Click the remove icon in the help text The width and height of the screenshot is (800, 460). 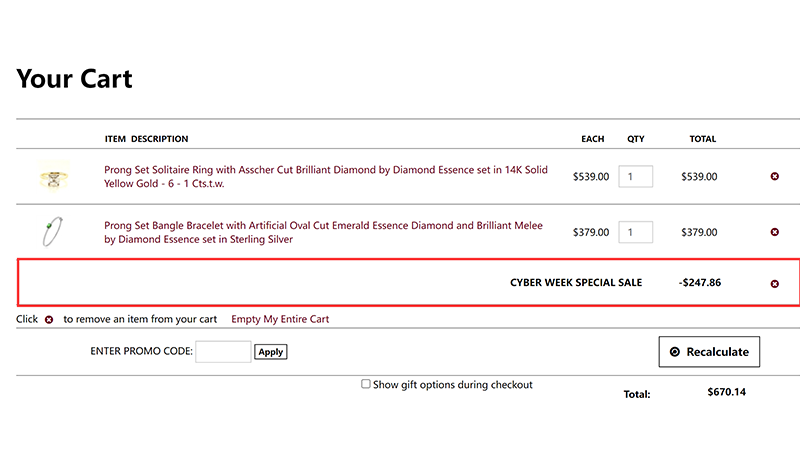(49, 320)
